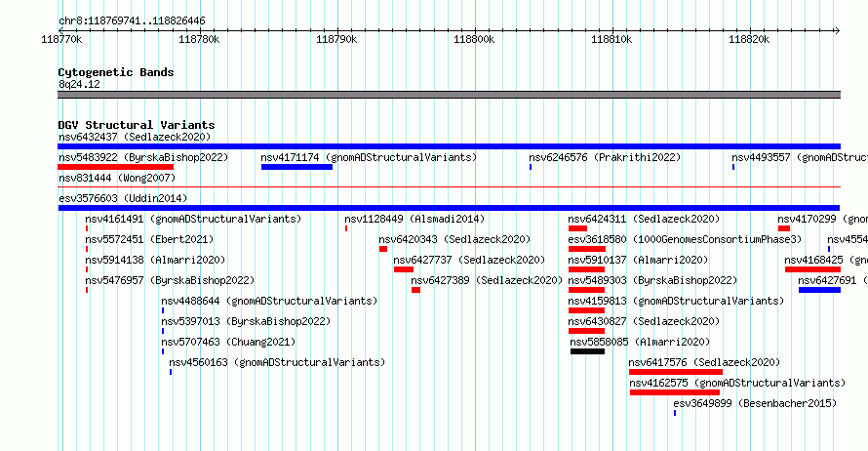Click the nsv831444 (Wong2007) label
Screen dimensions: 868x451
(117, 178)
